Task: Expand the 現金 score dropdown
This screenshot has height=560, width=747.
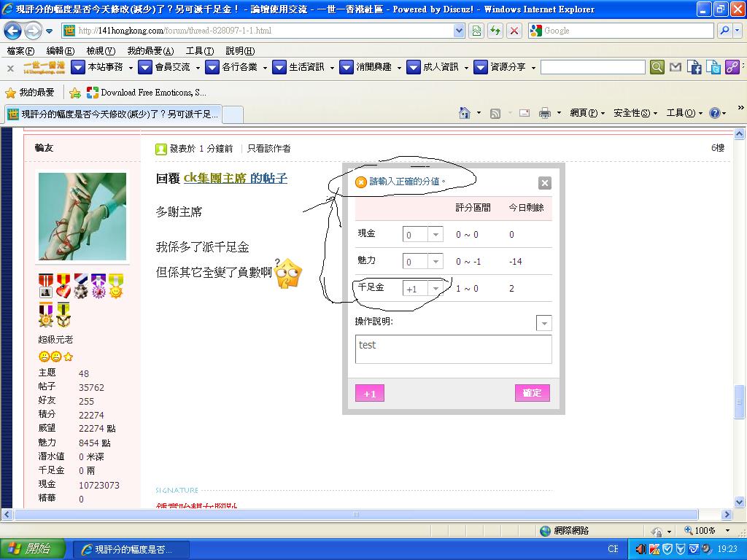Action: (436, 235)
